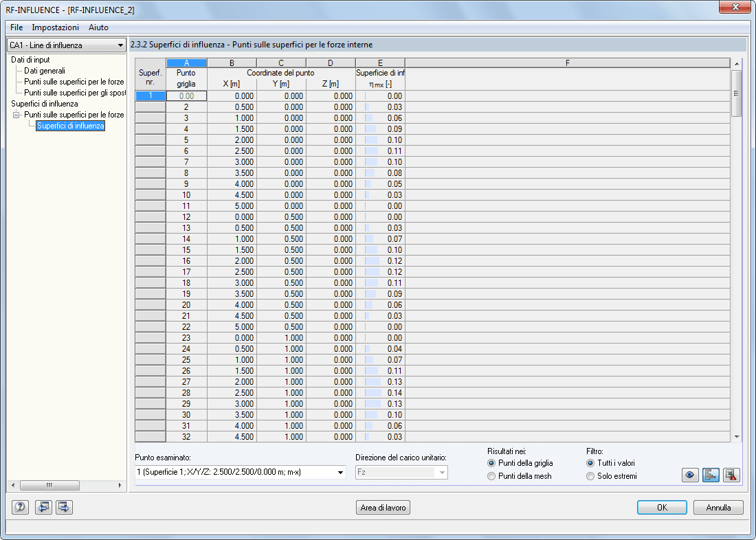Click column B header
Screen dimensions: 756x540
(x=232, y=63)
